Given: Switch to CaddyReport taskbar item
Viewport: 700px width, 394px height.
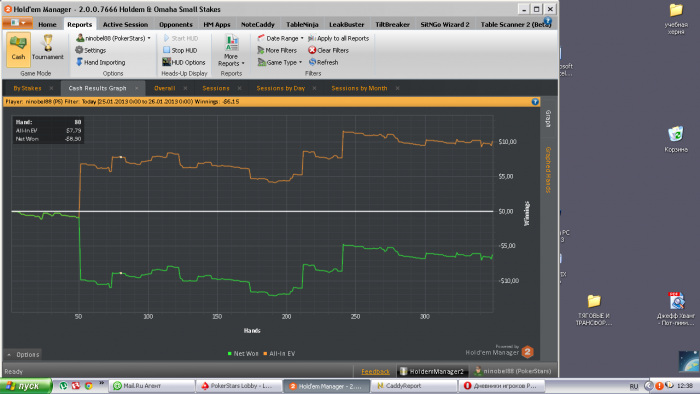Looking at the screenshot, I should (x=414, y=386).
